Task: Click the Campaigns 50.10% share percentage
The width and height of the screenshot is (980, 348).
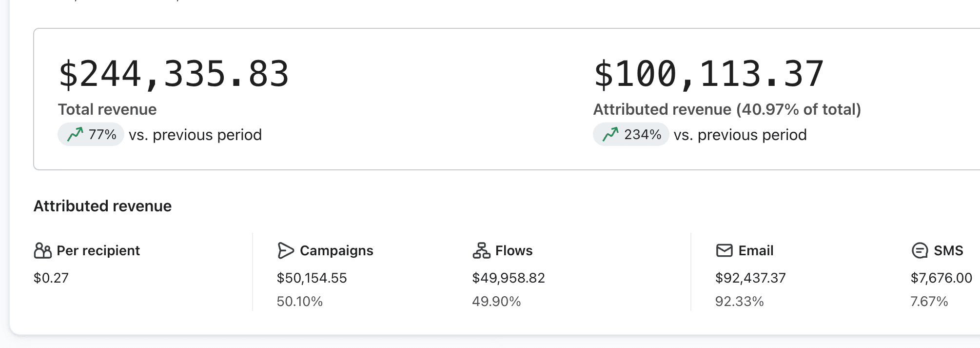Action: (x=299, y=301)
